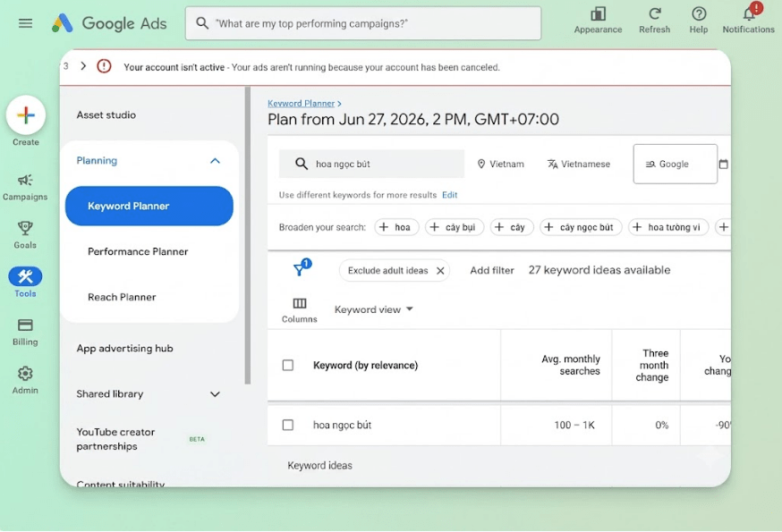Click Add filter
782x532 pixels.
pyautogui.click(x=492, y=270)
